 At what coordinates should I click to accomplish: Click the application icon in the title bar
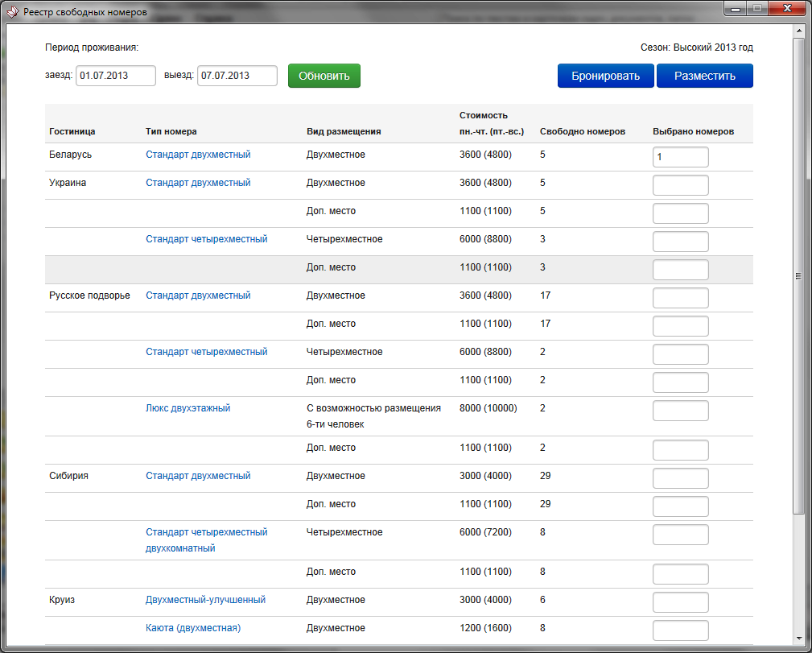[11, 11]
